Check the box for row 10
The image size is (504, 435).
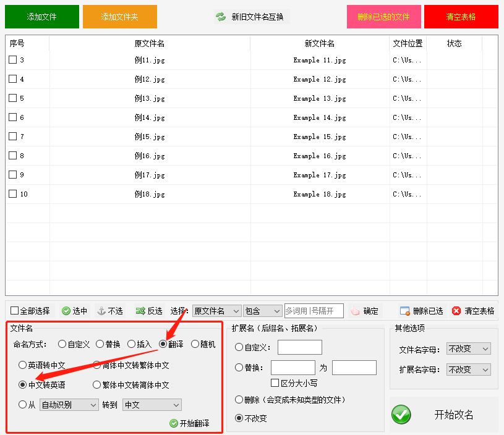(12, 194)
